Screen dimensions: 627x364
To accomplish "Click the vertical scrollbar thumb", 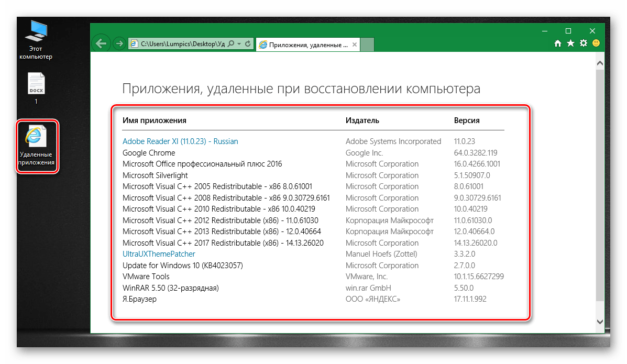I will (x=600, y=185).
